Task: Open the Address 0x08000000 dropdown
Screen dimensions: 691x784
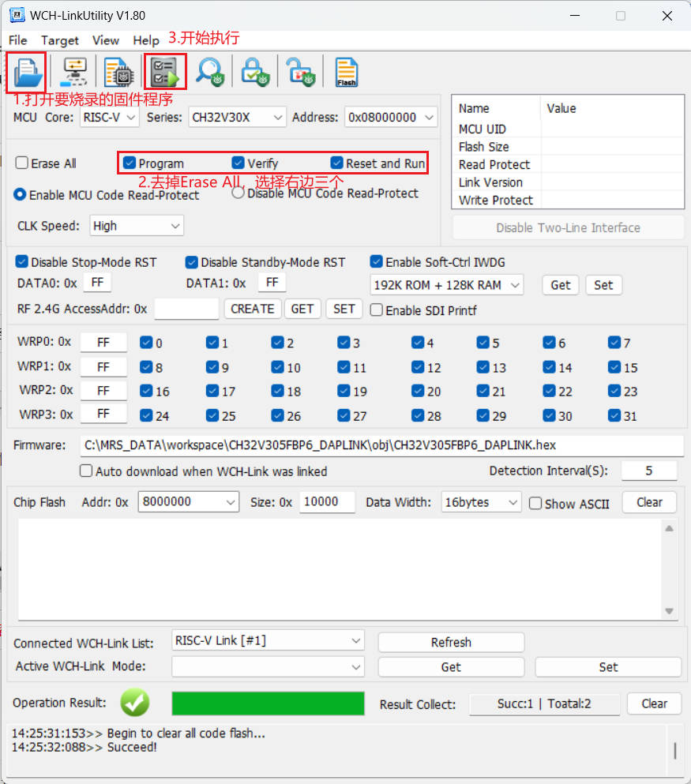Action: (390, 118)
